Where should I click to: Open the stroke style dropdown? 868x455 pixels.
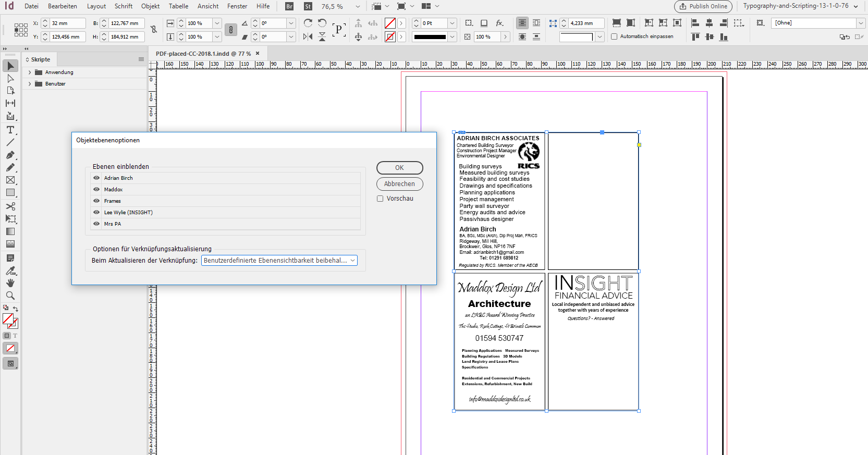coord(453,36)
